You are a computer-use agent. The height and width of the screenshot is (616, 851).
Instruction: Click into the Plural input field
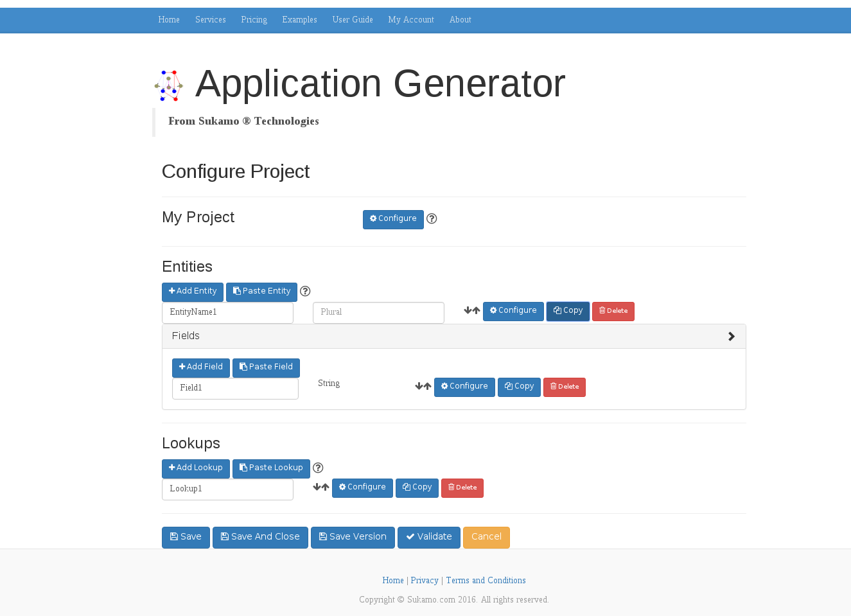(x=378, y=313)
